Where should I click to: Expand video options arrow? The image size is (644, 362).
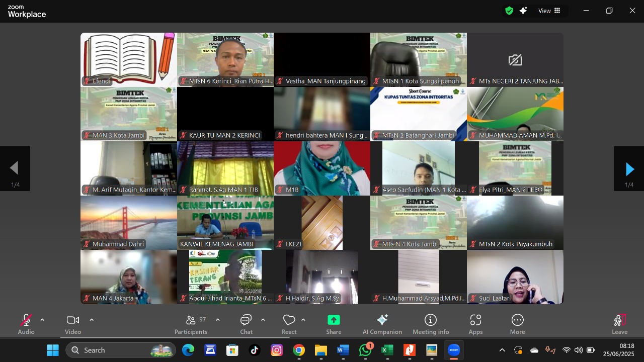click(x=92, y=320)
